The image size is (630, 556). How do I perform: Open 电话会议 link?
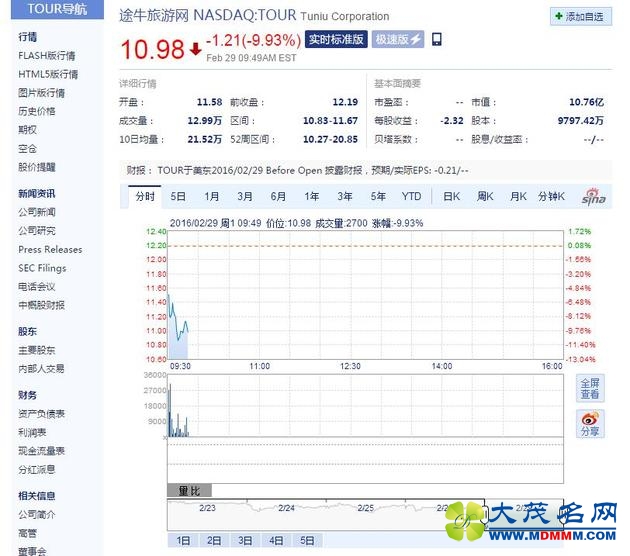[37, 286]
